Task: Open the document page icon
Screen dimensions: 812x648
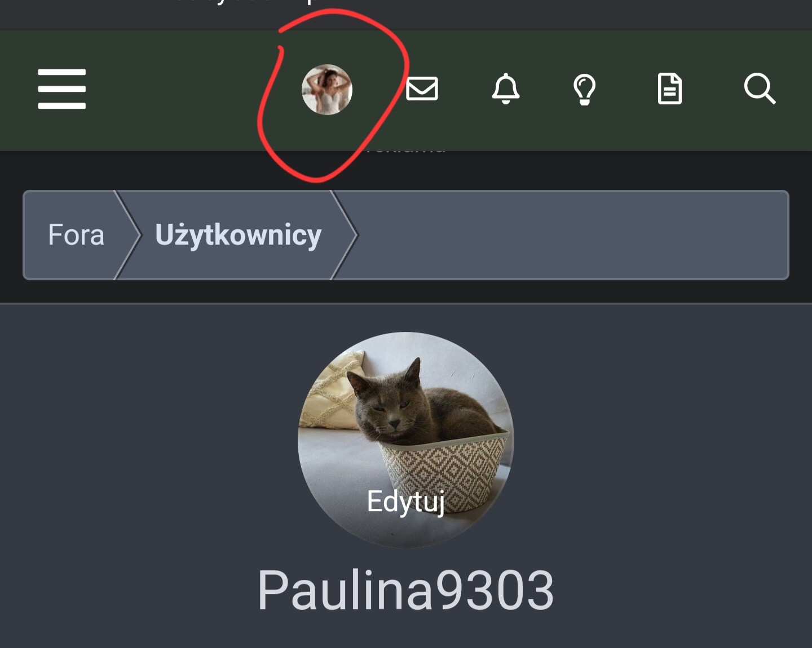Action: 670,89
